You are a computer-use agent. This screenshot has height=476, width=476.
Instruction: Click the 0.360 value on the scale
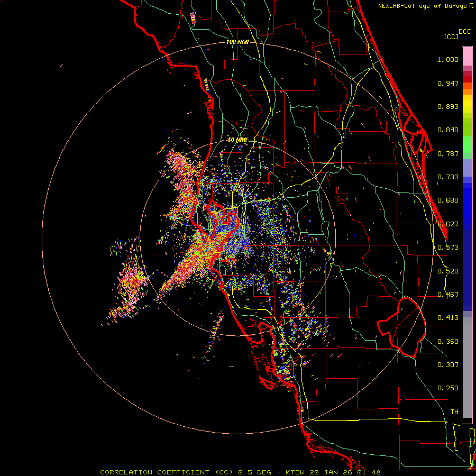448,342
